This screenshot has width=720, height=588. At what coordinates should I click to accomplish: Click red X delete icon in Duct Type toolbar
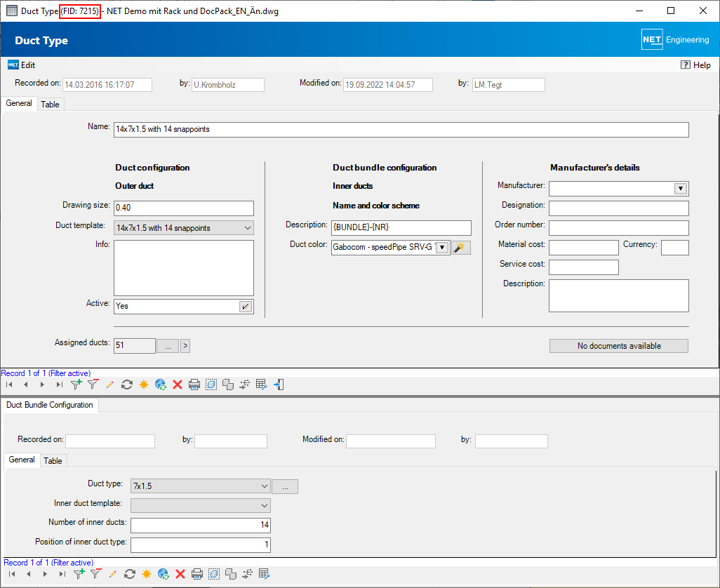(x=178, y=385)
